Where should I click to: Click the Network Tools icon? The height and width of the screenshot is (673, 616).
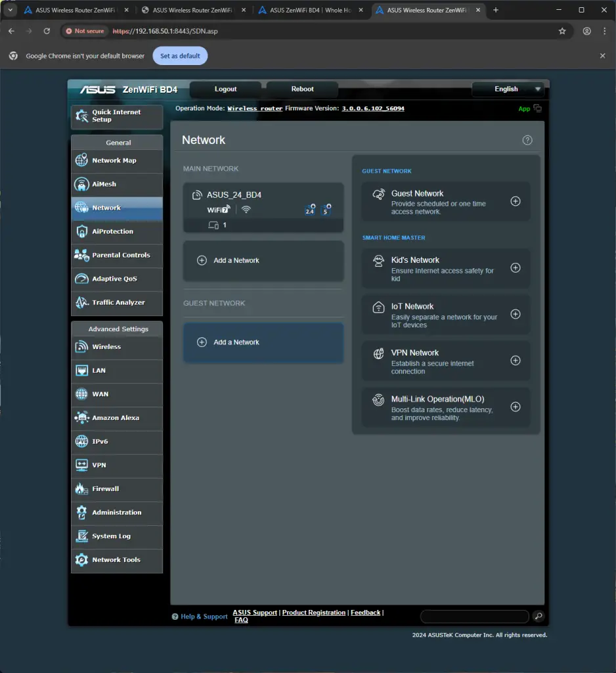81,560
